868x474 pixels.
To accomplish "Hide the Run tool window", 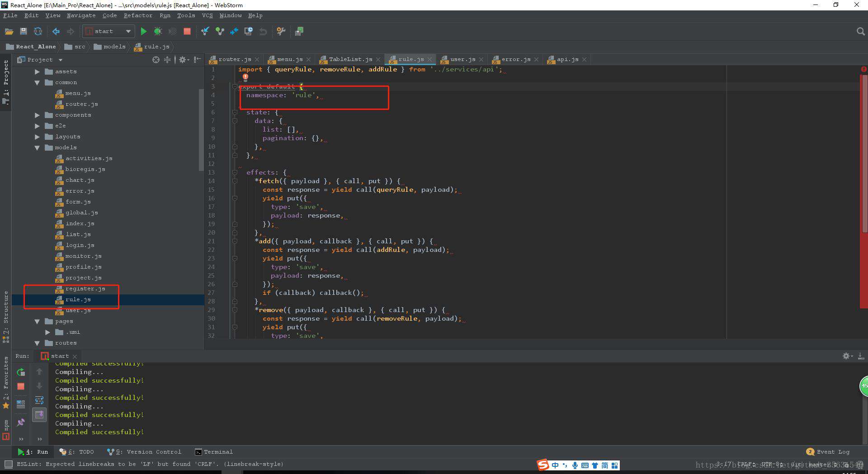I will pos(861,356).
